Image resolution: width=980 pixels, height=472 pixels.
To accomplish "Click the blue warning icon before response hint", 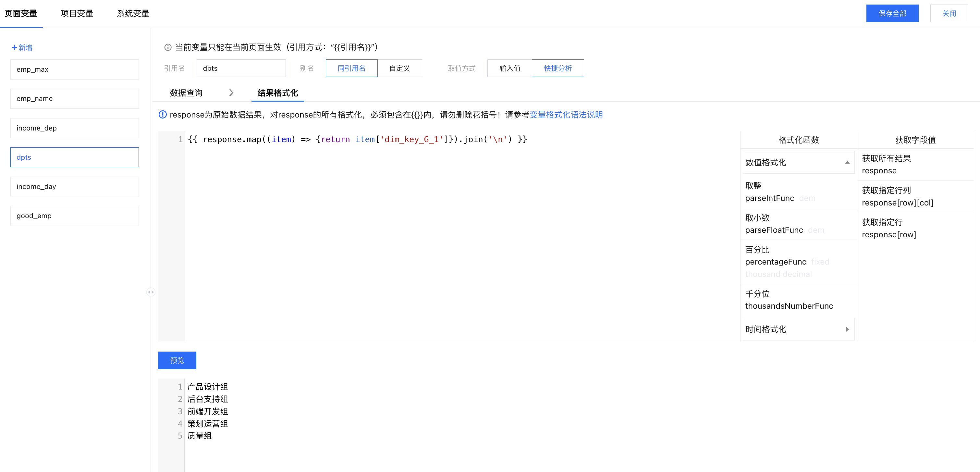I will point(163,115).
